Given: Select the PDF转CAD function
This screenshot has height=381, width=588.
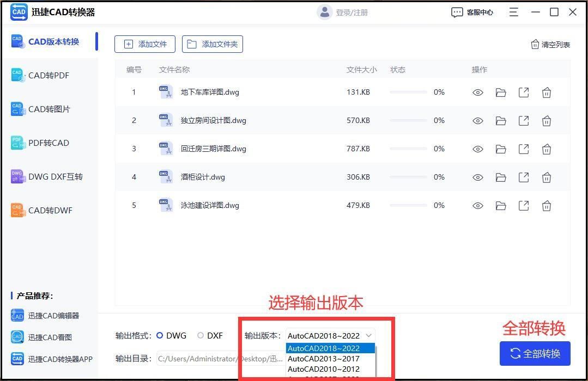Looking at the screenshot, I should point(46,143).
